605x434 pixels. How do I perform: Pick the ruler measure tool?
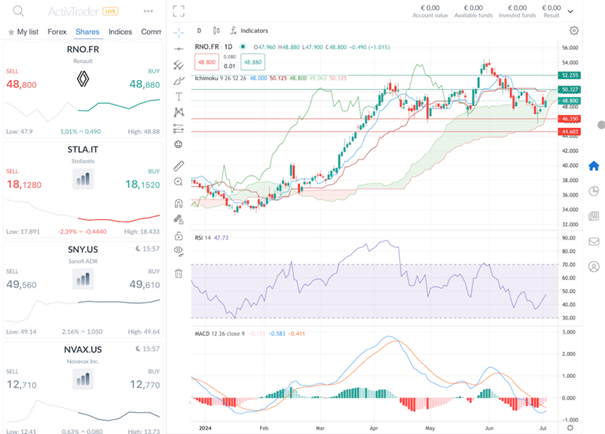coord(178,165)
